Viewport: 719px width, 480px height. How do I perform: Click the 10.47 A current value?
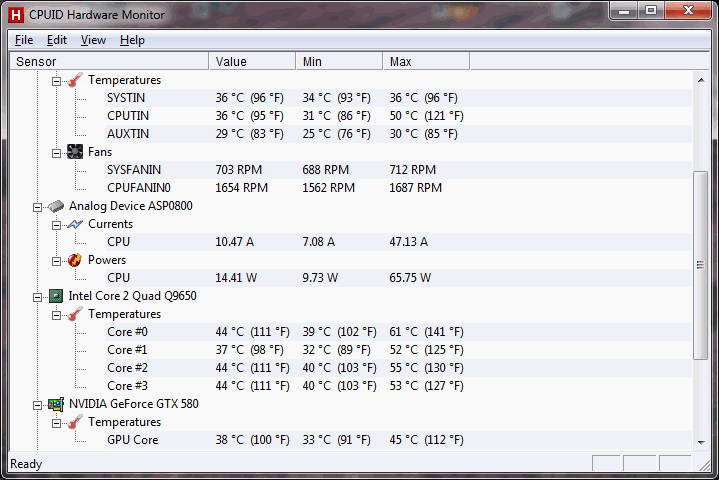pos(234,242)
